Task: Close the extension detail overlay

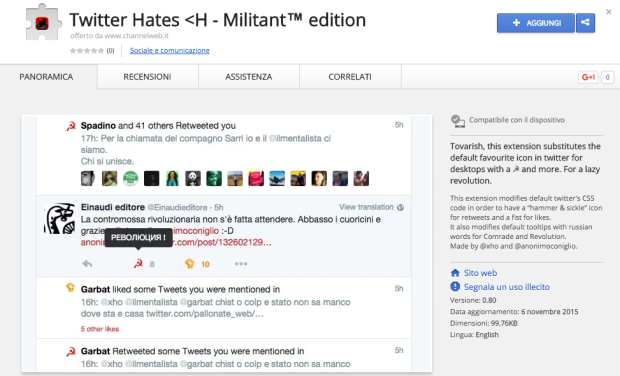Action: point(609,12)
